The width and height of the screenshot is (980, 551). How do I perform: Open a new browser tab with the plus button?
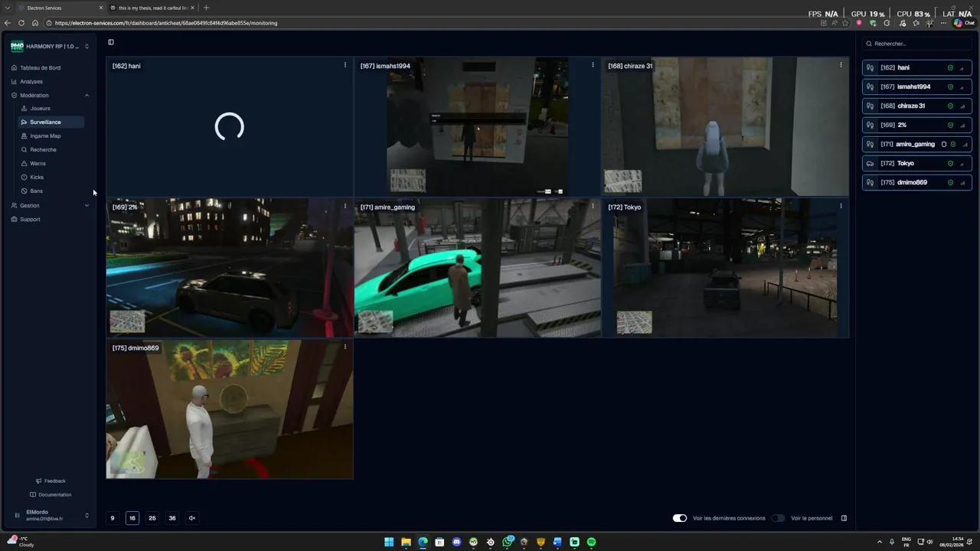coord(206,8)
